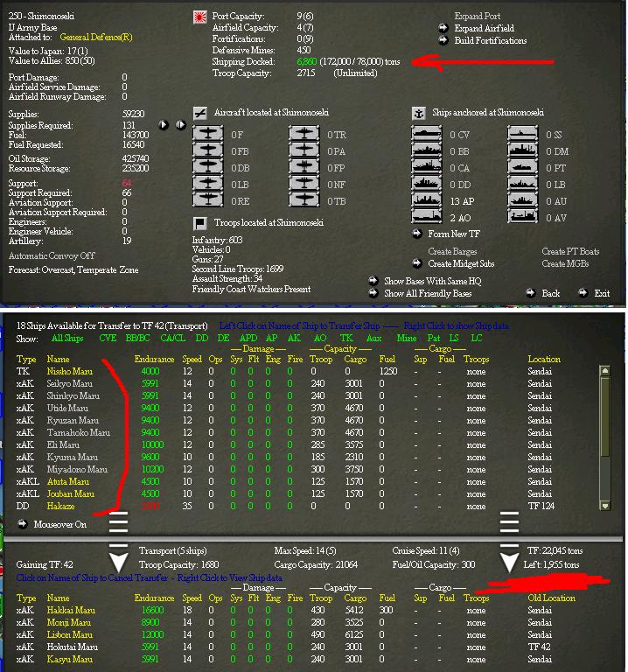Image resolution: width=628 pixels, height=672 pixels.
Task: Click the anchor icon beside Ships anchored
Action: pos(419,113)
